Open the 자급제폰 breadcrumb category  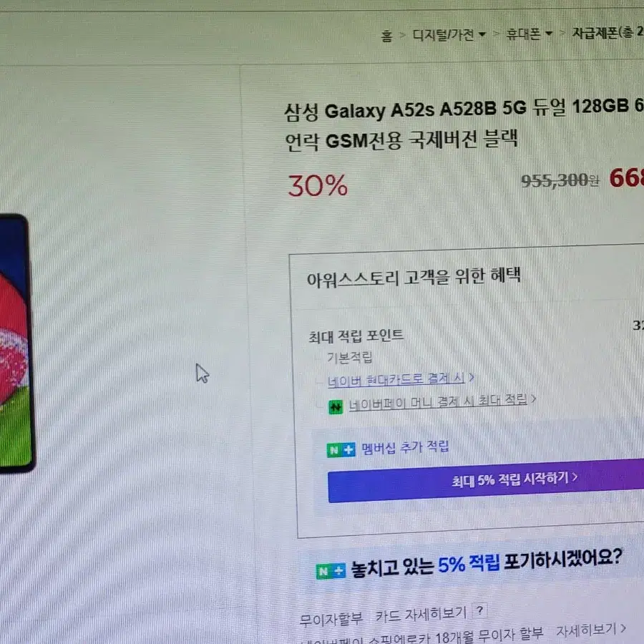[x=608, y=31]
